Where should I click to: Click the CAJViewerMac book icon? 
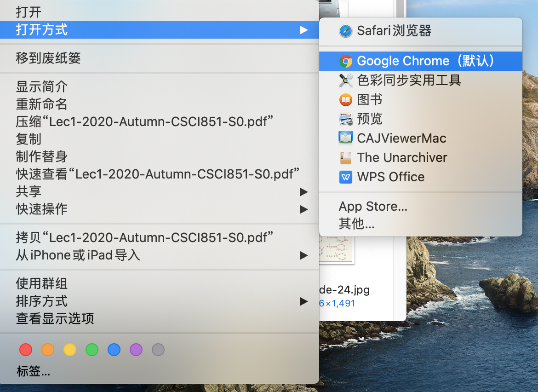tap(345, 138)
